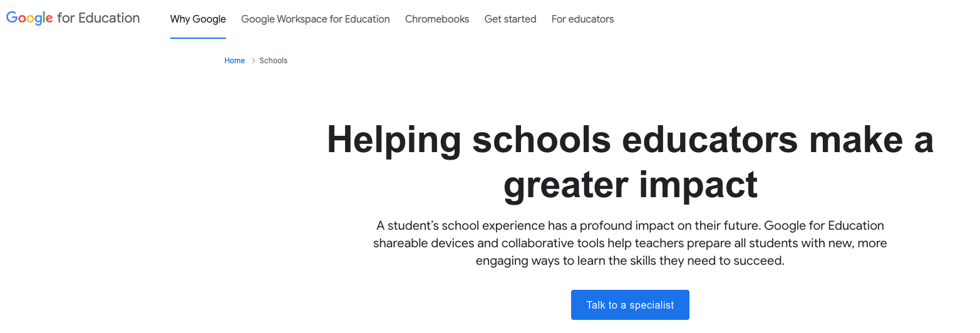The height and width of the screenshot is (333, 980).
Task: Click "Google for Education" in the paragraph
Action: click(x=824, y=225)
